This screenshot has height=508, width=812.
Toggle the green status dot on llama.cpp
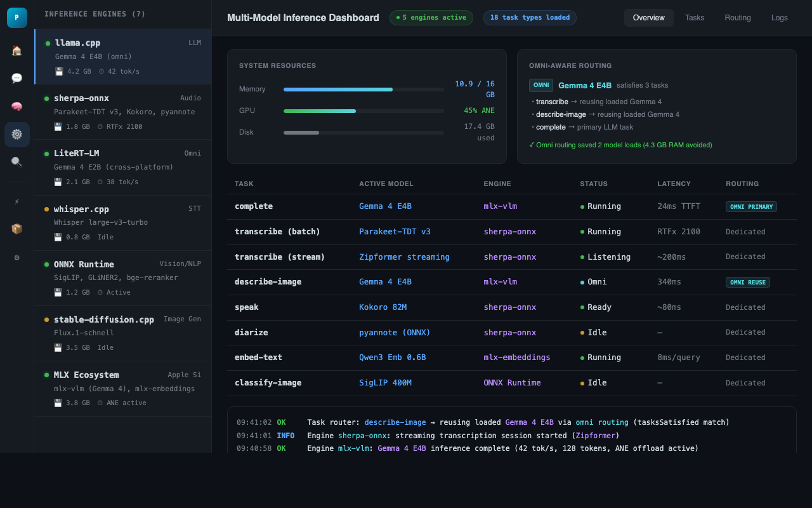47,43
